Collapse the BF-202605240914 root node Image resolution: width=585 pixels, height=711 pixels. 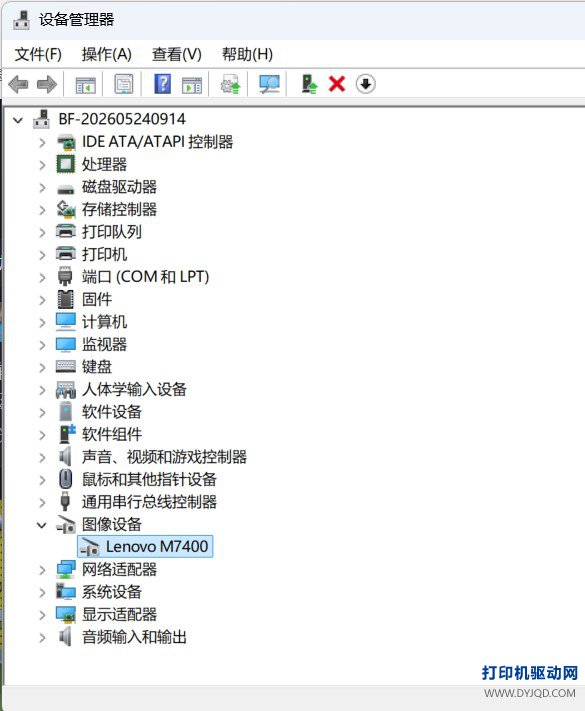[18, 120]
